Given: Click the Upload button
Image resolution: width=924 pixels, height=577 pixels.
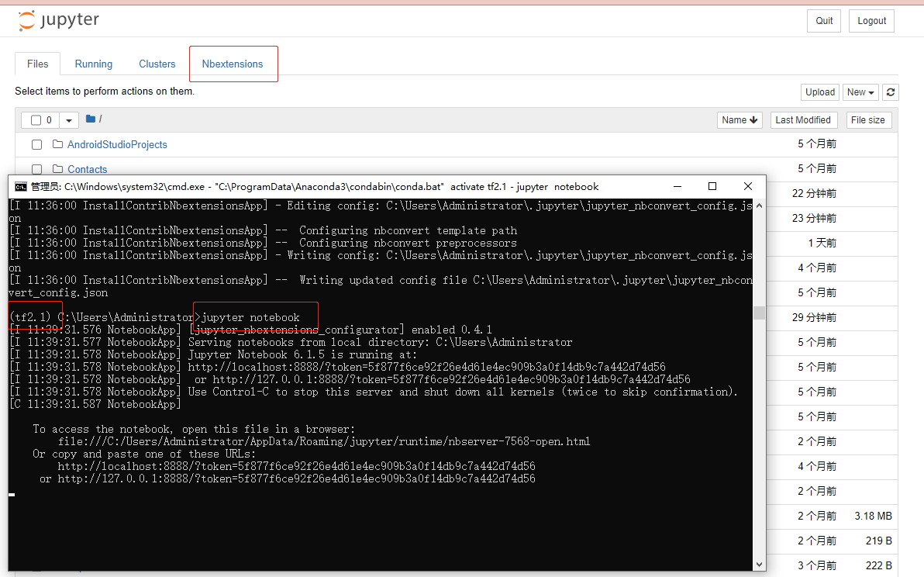Looking at the screenshot, I should point(819,92).
